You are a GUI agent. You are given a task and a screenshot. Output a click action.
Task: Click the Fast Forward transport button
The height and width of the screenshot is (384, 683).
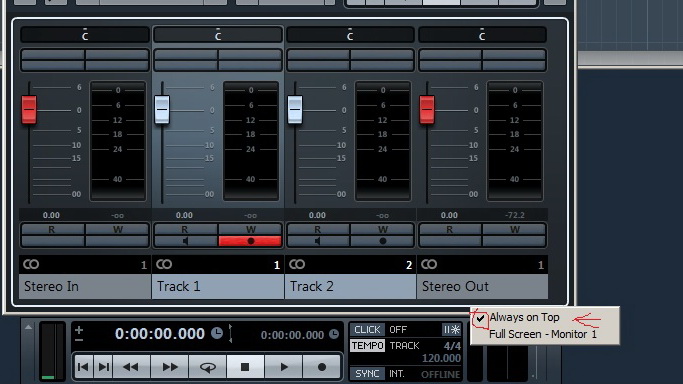[169, 367]
